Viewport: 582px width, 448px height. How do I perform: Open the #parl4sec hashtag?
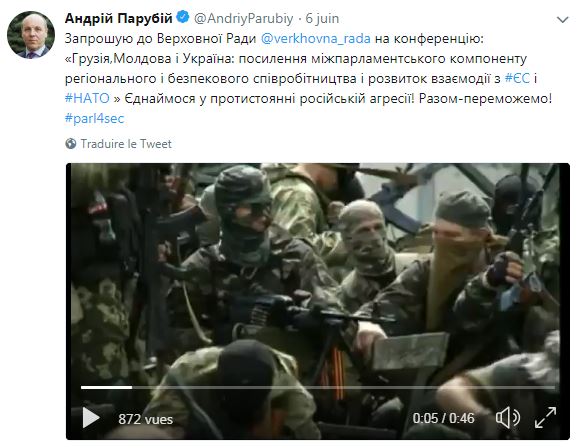tap(94, 118)
